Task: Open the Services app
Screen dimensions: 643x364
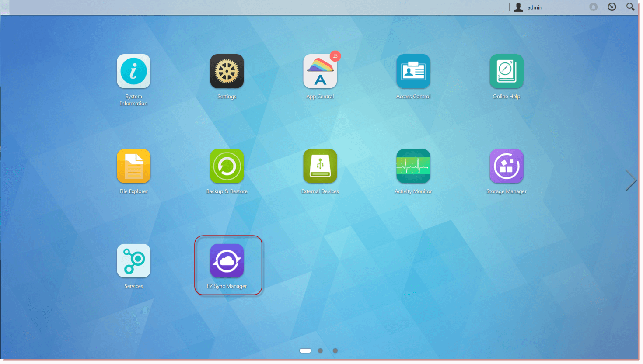Action: tap(133, 261)
